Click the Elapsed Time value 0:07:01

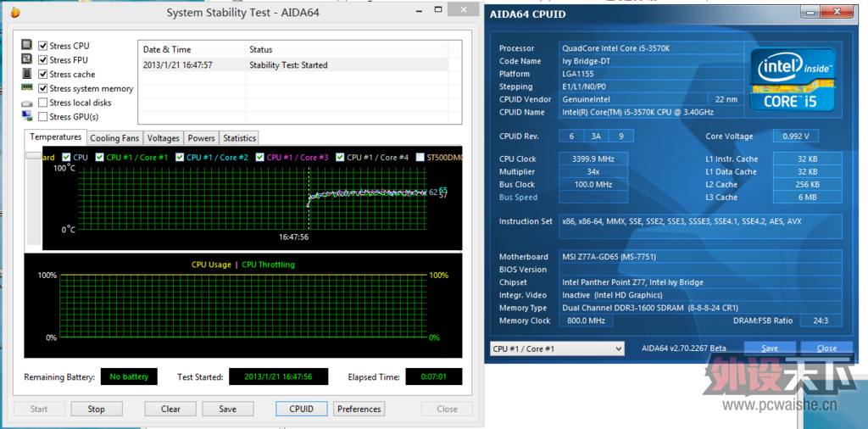(434, 376)
